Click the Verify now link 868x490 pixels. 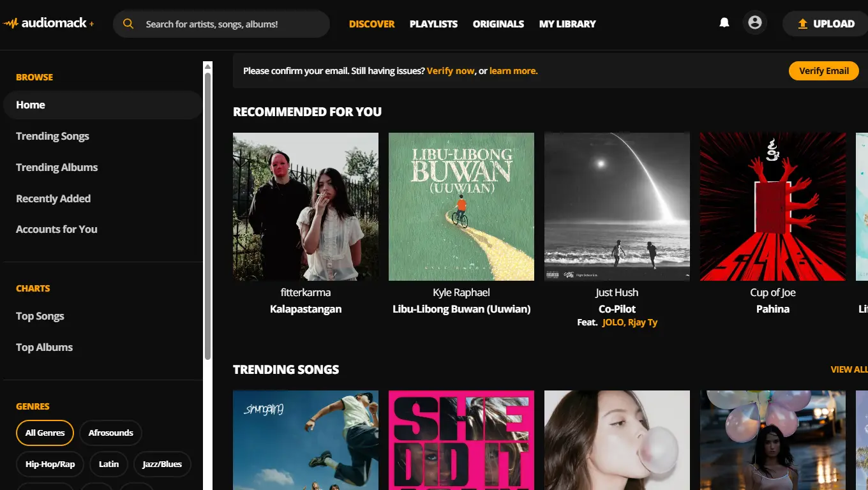pos(451,71)
